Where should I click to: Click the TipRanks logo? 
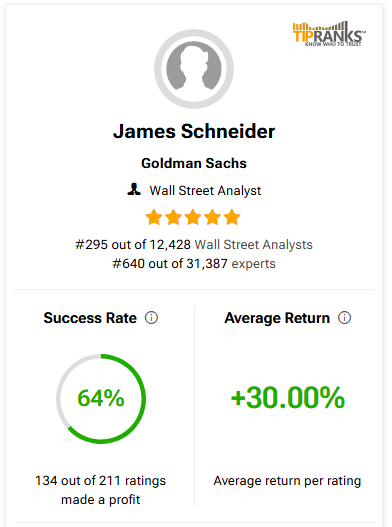click(x=329, y=34)
